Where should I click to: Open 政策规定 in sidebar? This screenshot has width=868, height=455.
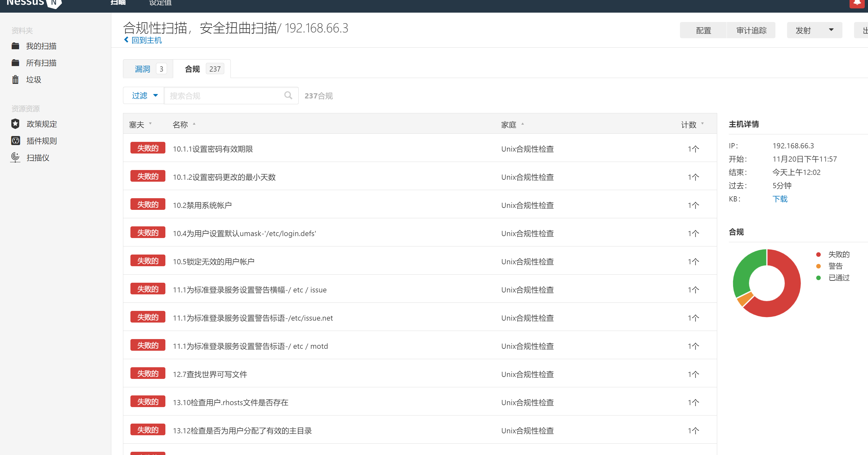(42, 124)
